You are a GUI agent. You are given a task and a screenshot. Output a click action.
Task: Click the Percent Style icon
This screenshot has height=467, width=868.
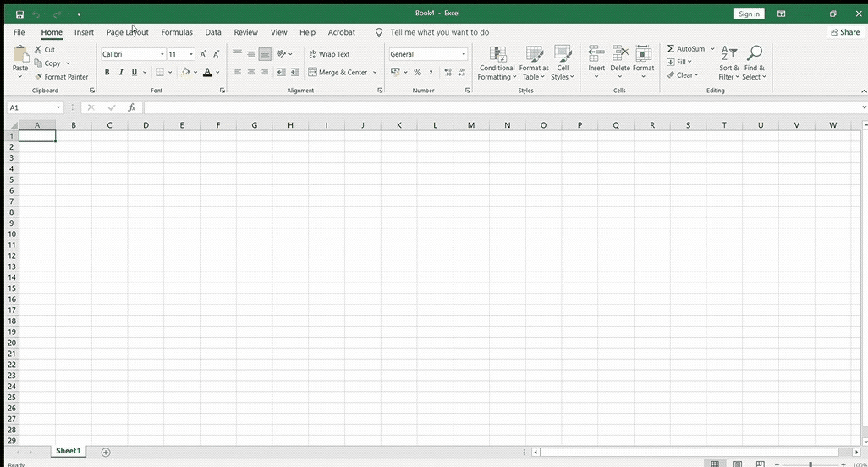pos(417,73)
